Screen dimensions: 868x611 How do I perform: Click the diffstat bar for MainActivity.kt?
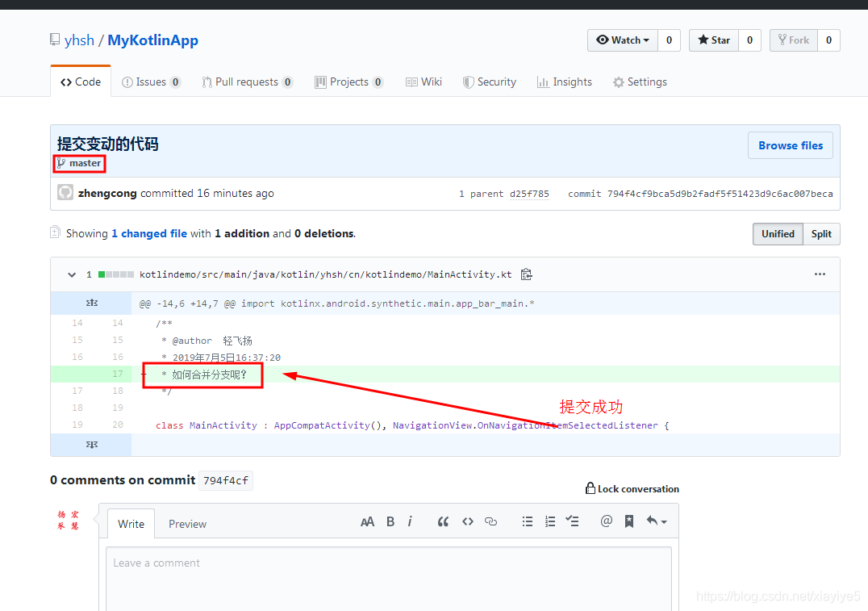point(115,274)
